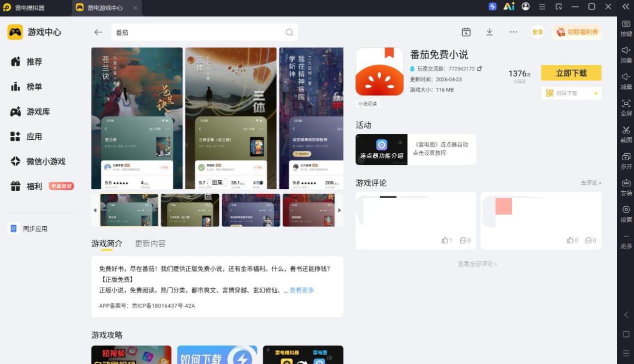The height and width of the screenshot is (364, 634).
Task: Open the 如何下载 guide card
Action: tap(217, 355)
